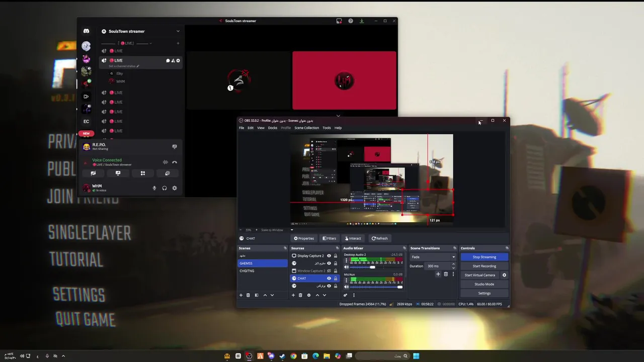Open Mic/Aux options menu
This screenshot has width=644, height=362.
346,281
